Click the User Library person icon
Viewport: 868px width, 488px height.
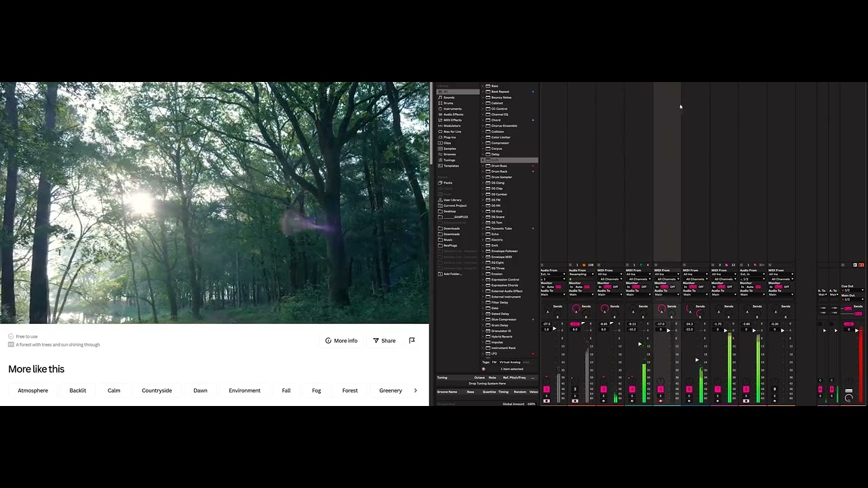[x=440, y=200]
